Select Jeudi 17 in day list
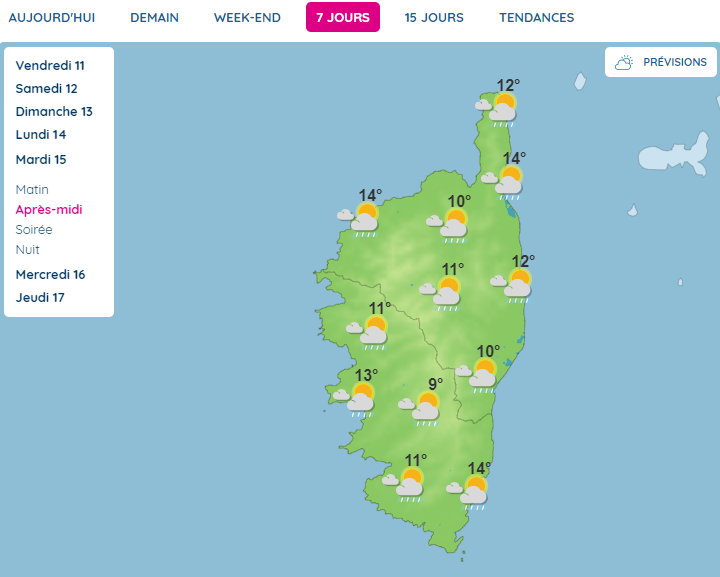 click(40, 297)
